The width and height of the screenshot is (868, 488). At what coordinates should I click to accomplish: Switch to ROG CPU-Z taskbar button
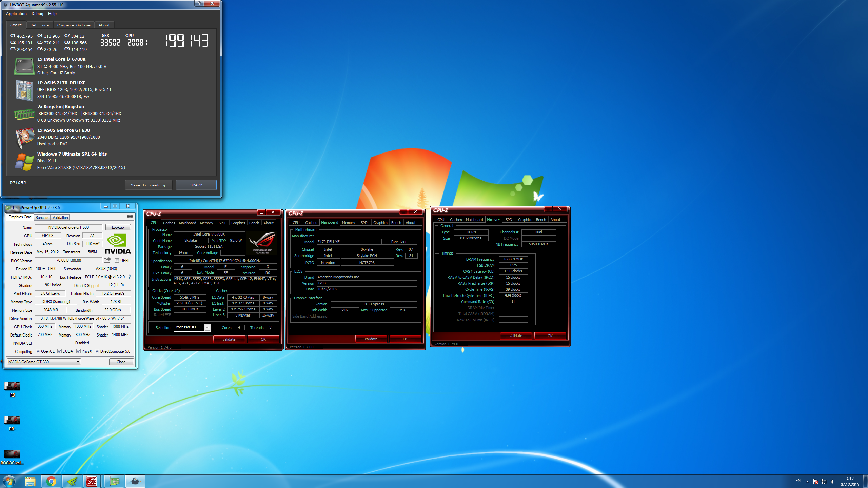[92, 481]
